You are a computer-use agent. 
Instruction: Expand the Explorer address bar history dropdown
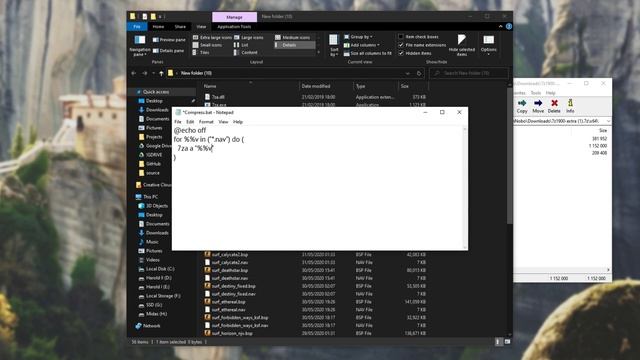(x=407, y=73)
